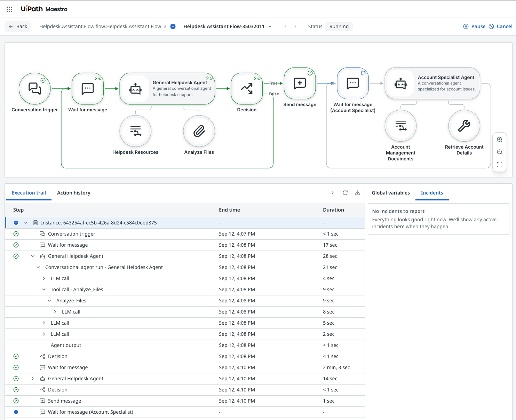Select the Account Specialist Agent node
516x420 pixels.
click(x=432, y=83)
